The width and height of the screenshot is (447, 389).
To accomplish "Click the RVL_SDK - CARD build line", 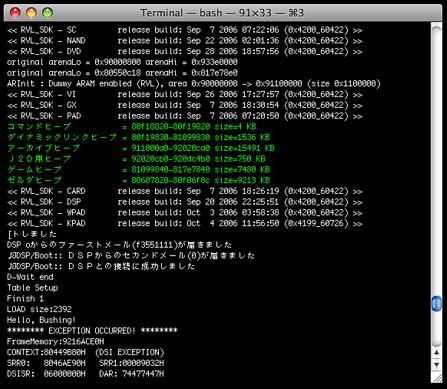I will pos(185,191).
